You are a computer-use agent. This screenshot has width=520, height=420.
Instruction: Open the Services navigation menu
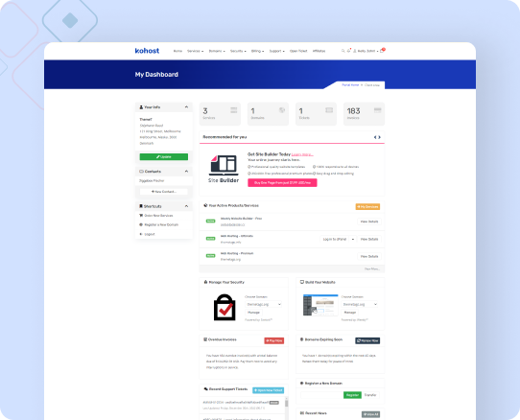point(196,51)
